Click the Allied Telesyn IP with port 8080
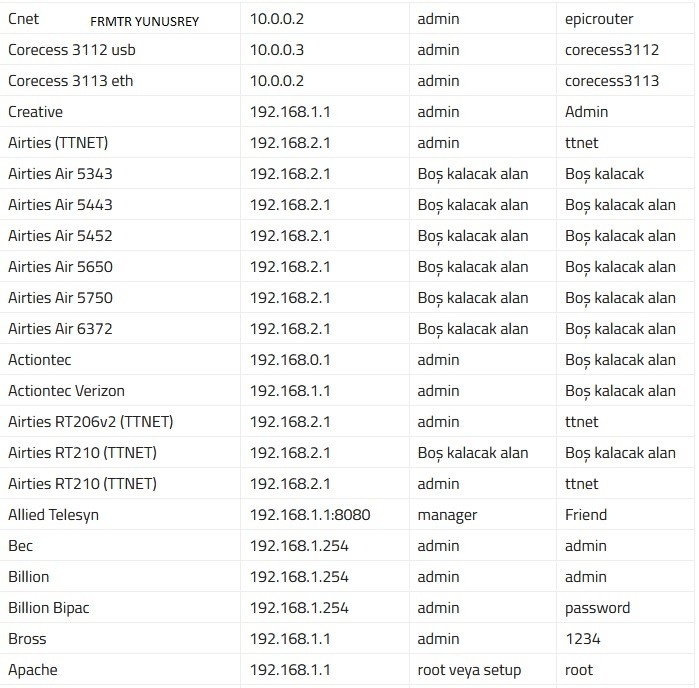 (x=310, y=515)
